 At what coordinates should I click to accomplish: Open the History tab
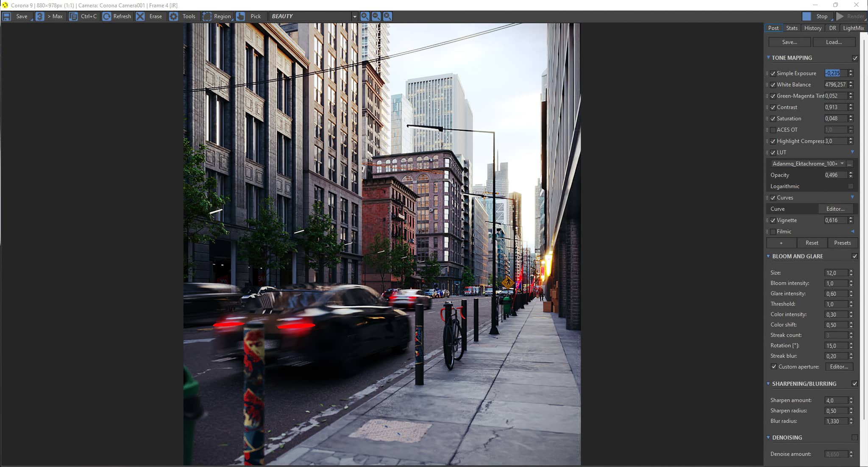[812, 28]
